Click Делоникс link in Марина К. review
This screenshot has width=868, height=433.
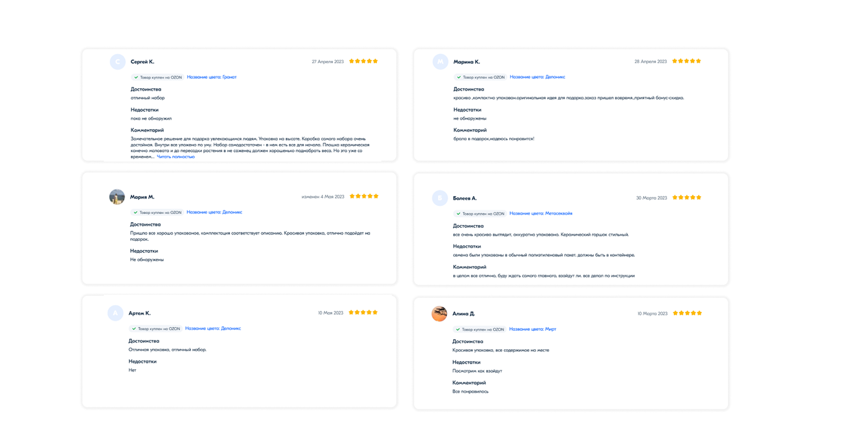tap(537, 77)
